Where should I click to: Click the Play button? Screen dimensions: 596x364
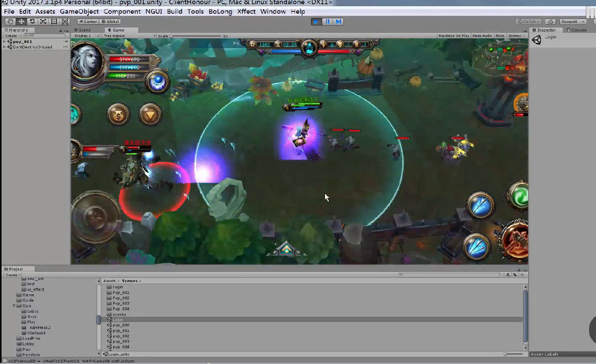316,22
